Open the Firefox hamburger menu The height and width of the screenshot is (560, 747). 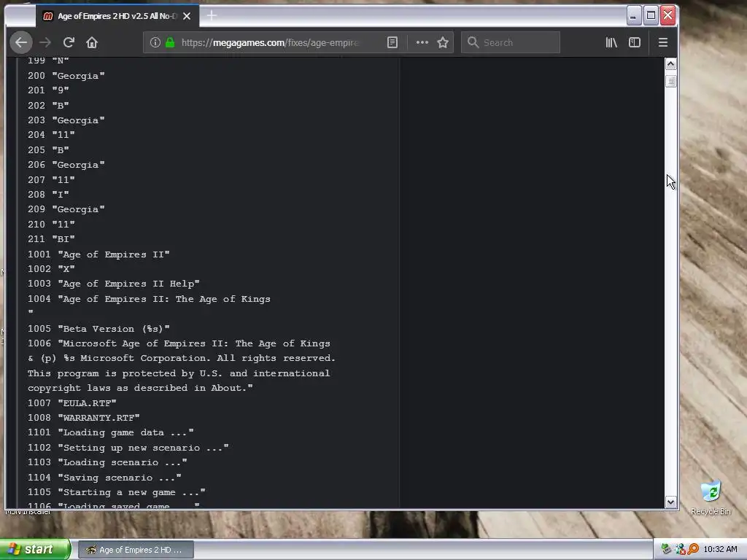[662, 42]
